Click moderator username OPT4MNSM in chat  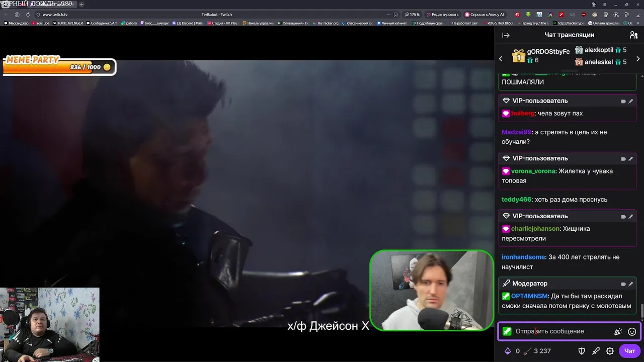click(x=529, y=296)
